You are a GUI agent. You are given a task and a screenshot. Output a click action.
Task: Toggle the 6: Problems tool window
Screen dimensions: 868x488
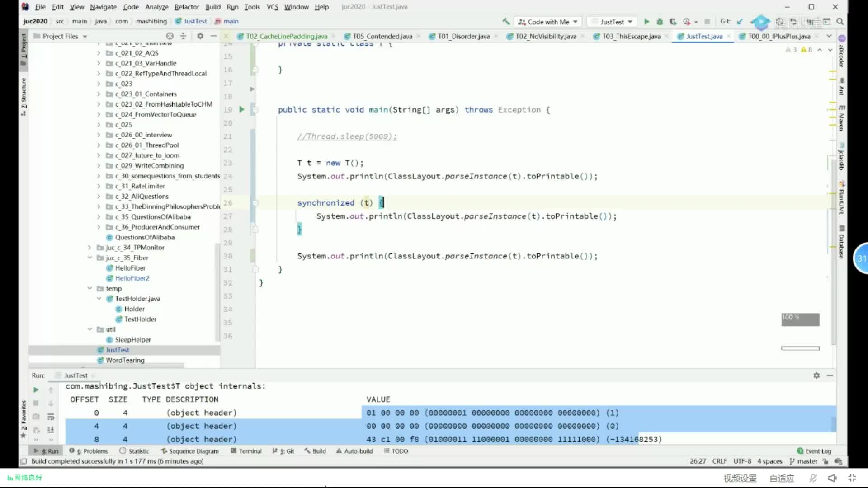coord(89,451)
